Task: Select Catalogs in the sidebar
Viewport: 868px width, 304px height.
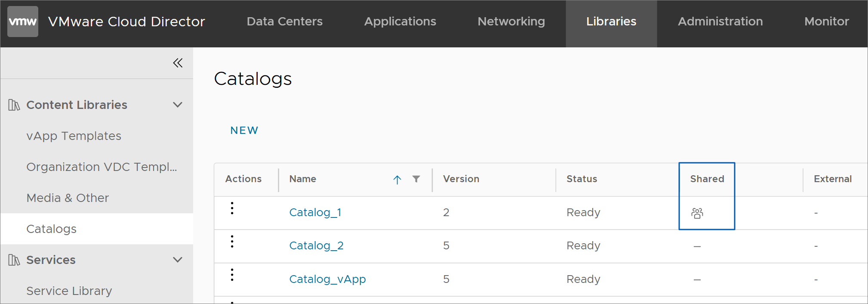Action: pos(97,229)
